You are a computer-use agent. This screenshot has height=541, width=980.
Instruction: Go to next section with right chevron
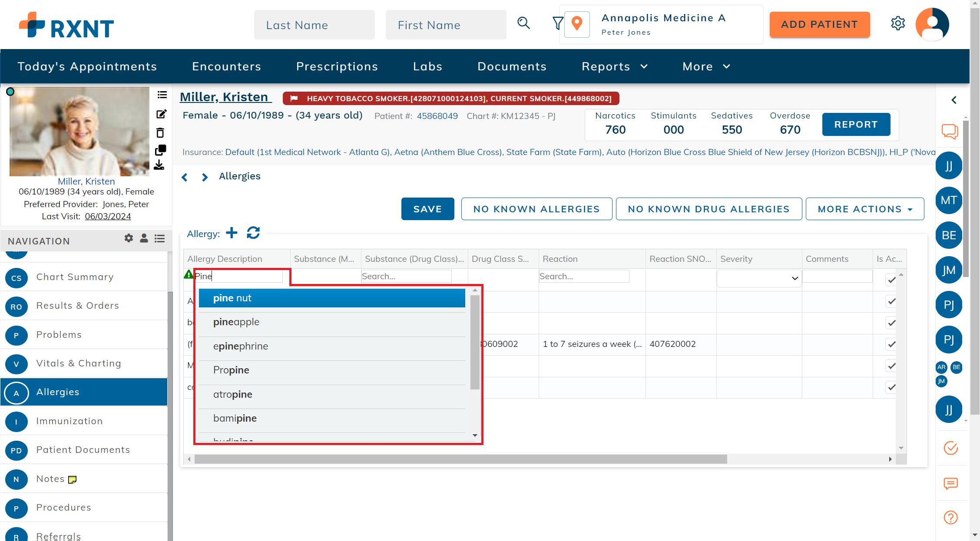click(x=205, y=177)
